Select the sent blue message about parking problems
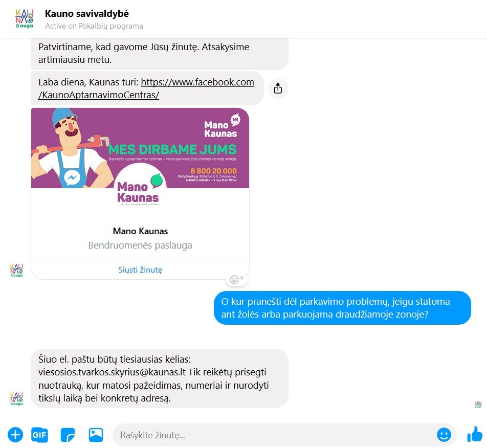The image size is (487, 448). click(342, 308)
